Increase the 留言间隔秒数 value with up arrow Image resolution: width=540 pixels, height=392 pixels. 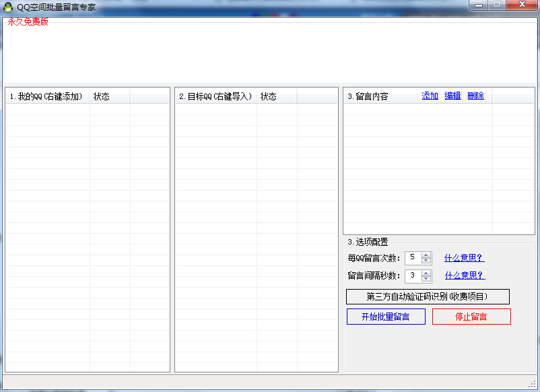[426, 273]
